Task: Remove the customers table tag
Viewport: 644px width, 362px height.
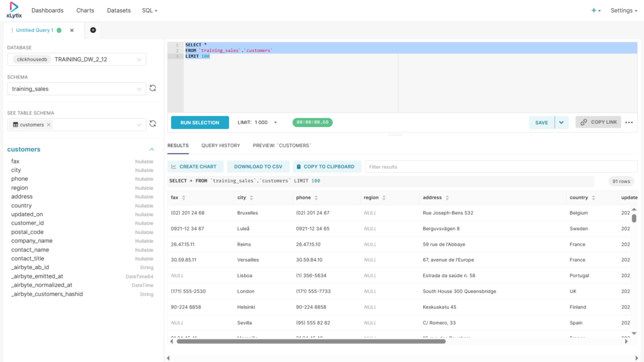Action: pyautogui.click(x=49, y=125)
